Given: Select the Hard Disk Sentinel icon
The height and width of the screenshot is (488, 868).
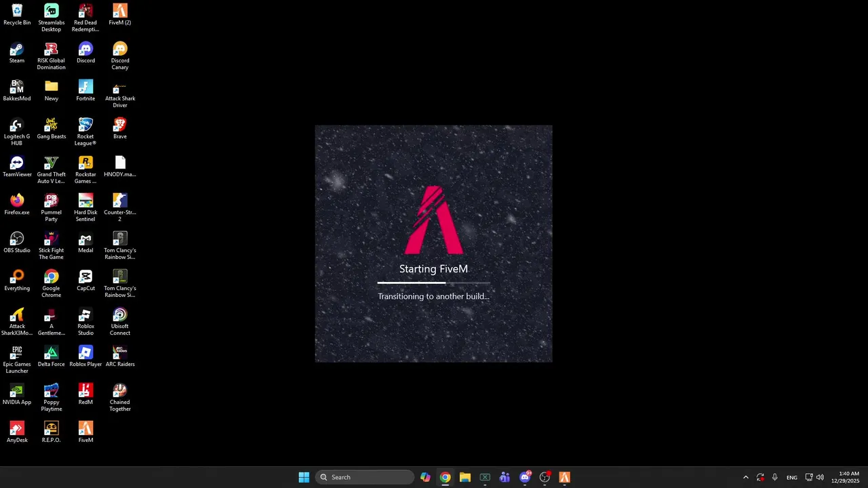Looking at the screenshot, I should coord(85,207).
